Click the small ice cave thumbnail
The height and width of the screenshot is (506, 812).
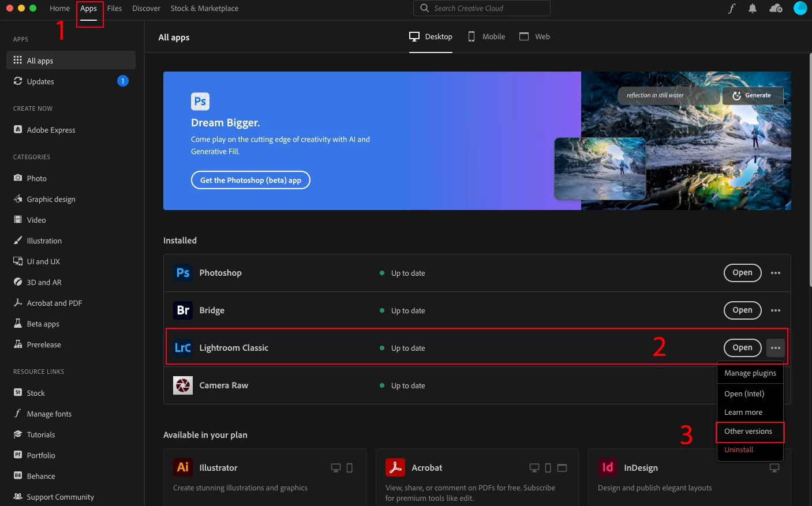coord(600,168)
